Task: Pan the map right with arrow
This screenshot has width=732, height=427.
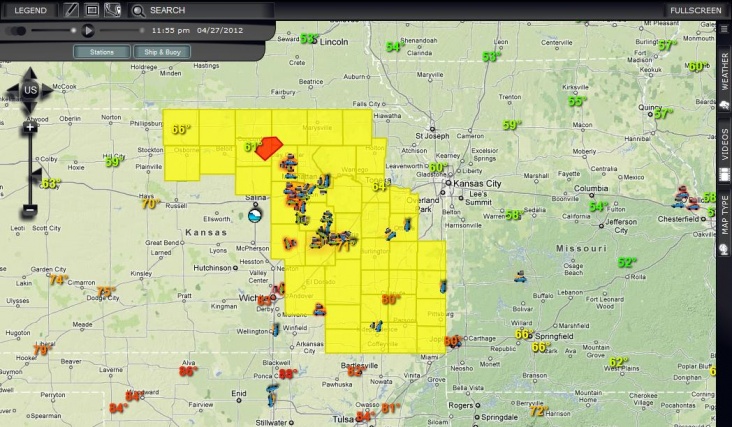Action: 48,91
